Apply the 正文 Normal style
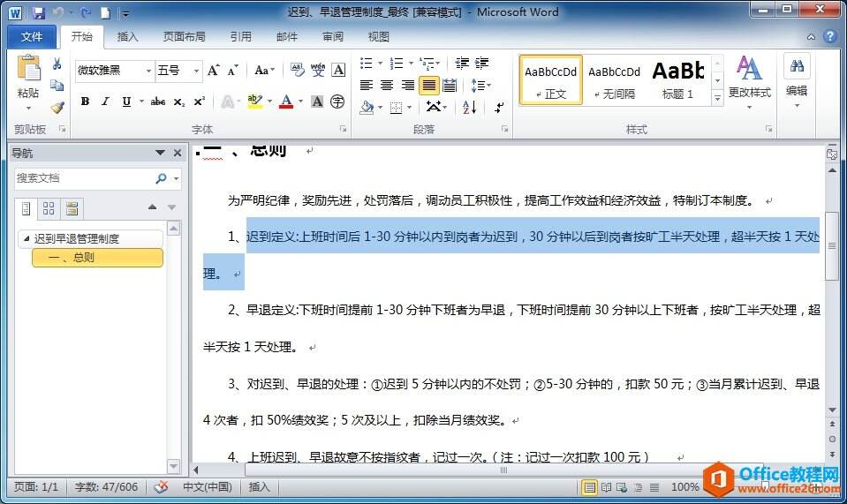847x504 pixels. tap(550, 80)
